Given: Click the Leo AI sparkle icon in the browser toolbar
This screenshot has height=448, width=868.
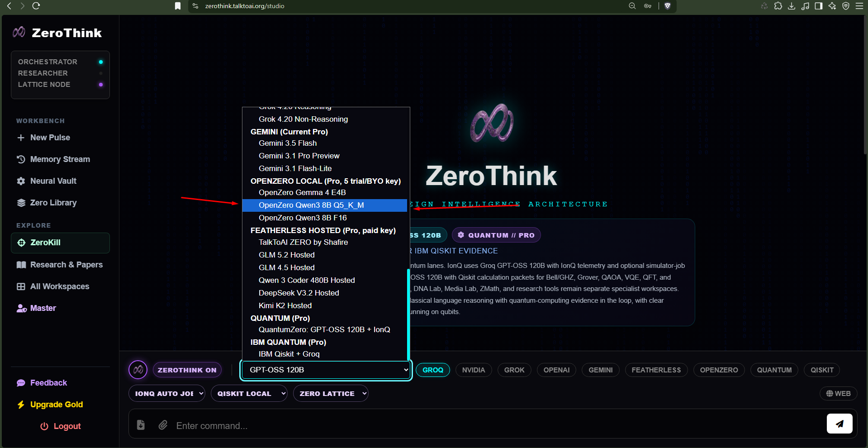Looking at the screenshot, I should tap(832, 6).
